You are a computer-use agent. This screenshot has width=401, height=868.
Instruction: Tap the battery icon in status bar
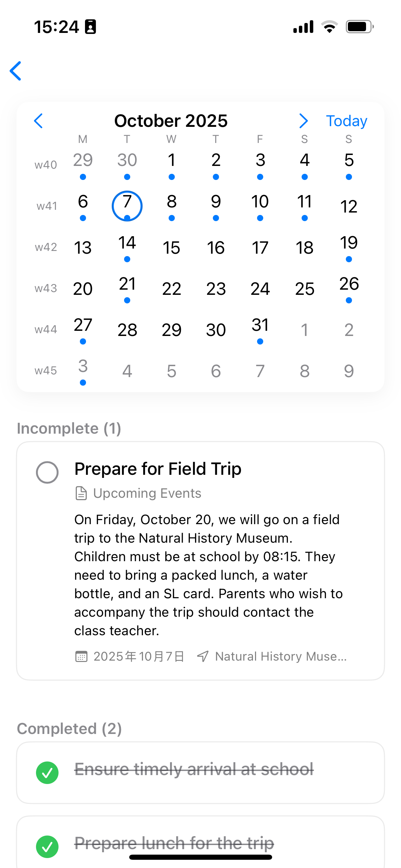(359, 27)
